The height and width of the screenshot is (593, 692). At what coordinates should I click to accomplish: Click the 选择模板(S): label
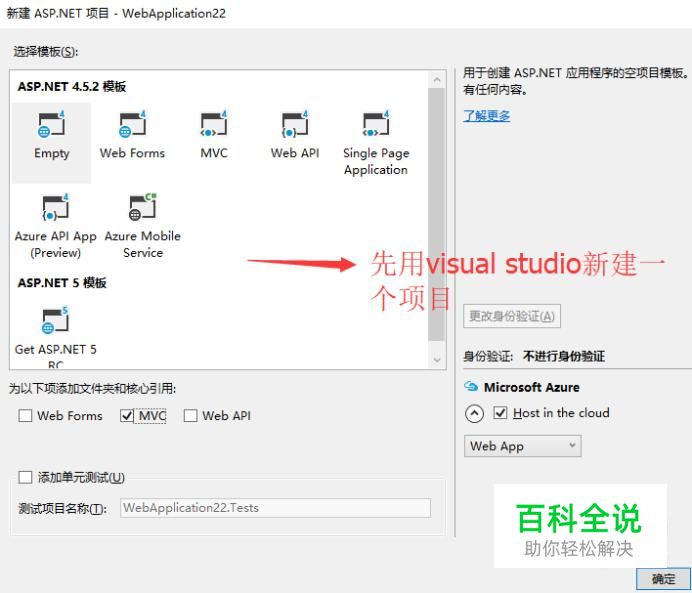click(x=45, y=52)
